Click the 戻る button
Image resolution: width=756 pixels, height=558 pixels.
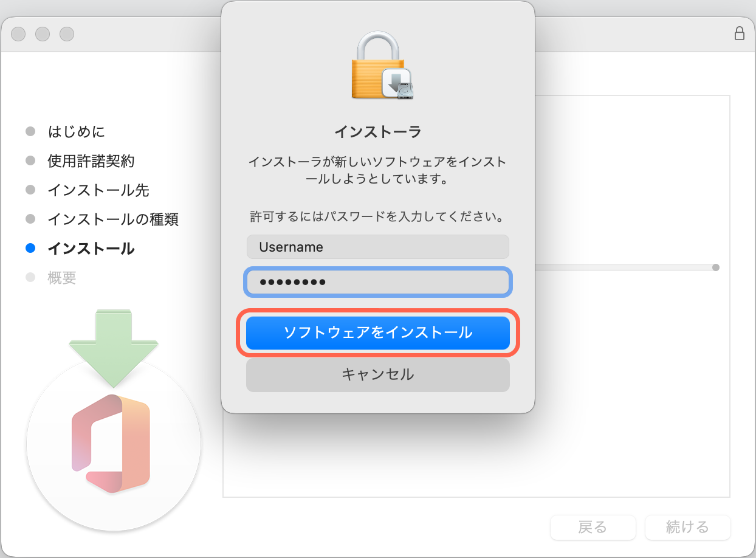pyautogui.click(x=593, y=528)
